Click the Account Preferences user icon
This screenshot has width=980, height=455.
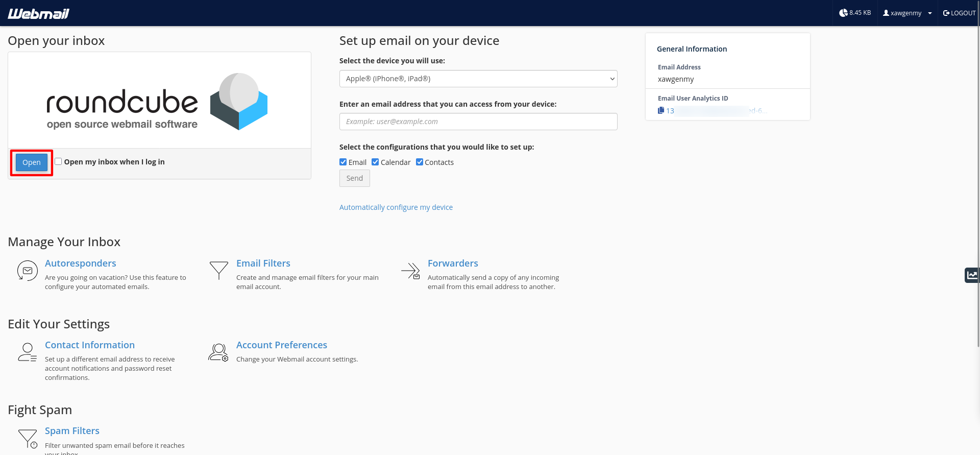pos(218,352)
